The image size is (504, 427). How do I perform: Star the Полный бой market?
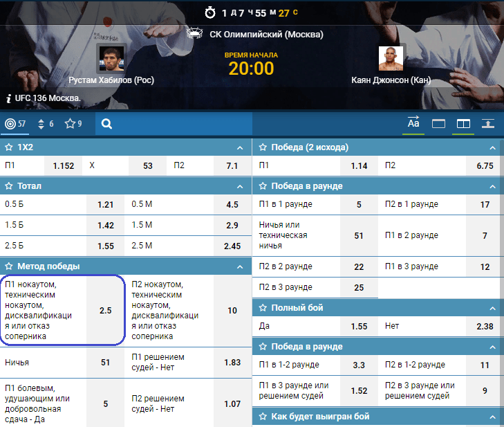tap(263, 308)
